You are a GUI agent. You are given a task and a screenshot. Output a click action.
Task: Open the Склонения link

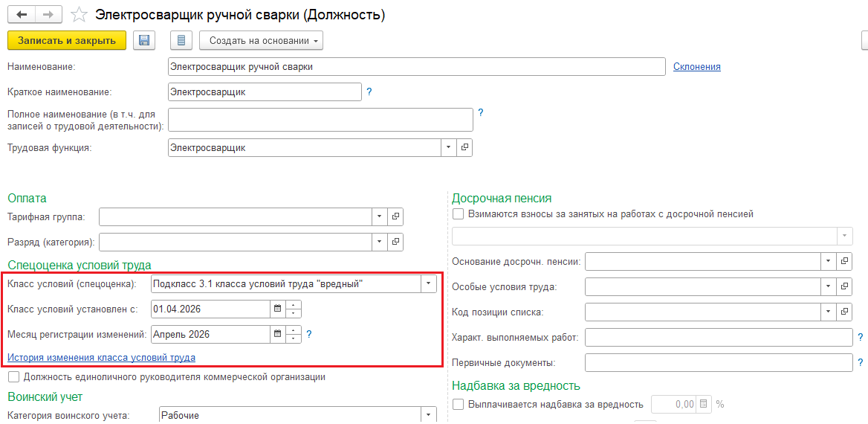[696, 67]
